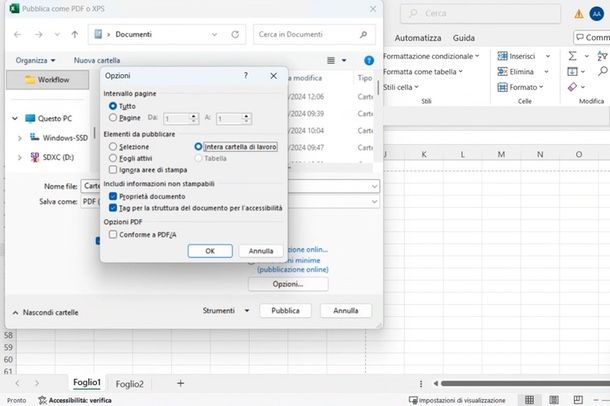Click the Pubblica button
The height and width of the screenshot is (406, 610).
point(285,310)
